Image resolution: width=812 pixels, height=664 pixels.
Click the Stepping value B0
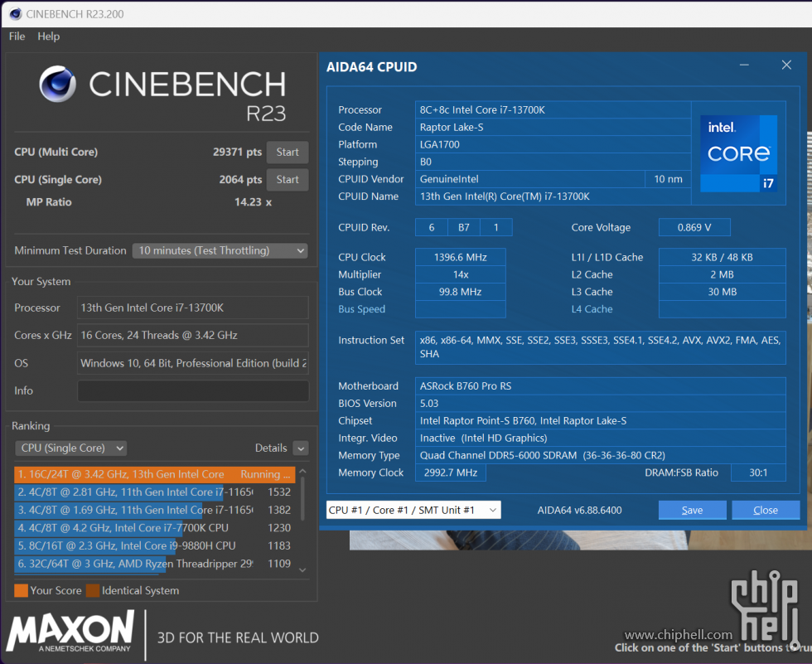[553, 162]
